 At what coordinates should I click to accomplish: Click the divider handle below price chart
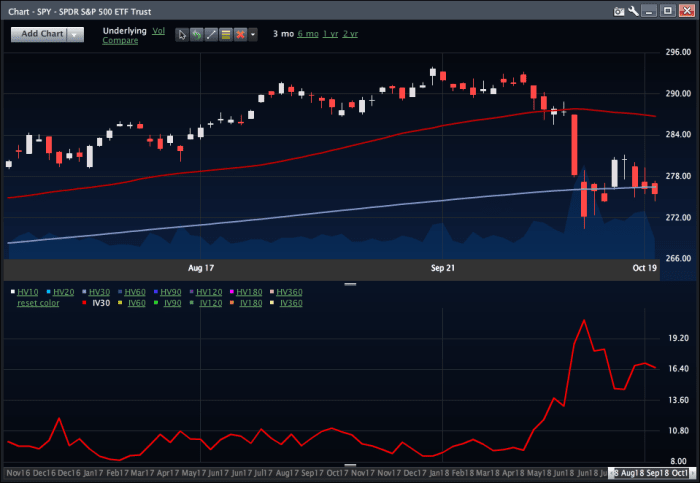tap(350, 284)
